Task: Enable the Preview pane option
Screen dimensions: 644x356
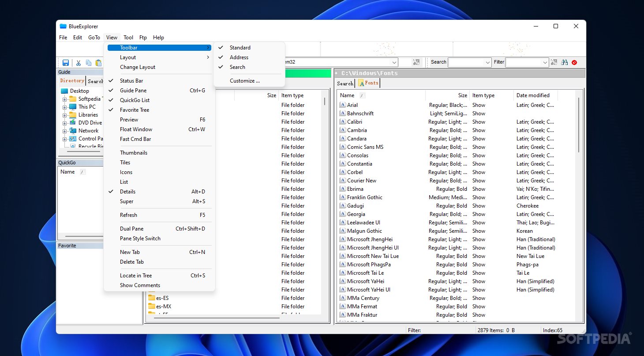Action: click(x=159, y=120)
